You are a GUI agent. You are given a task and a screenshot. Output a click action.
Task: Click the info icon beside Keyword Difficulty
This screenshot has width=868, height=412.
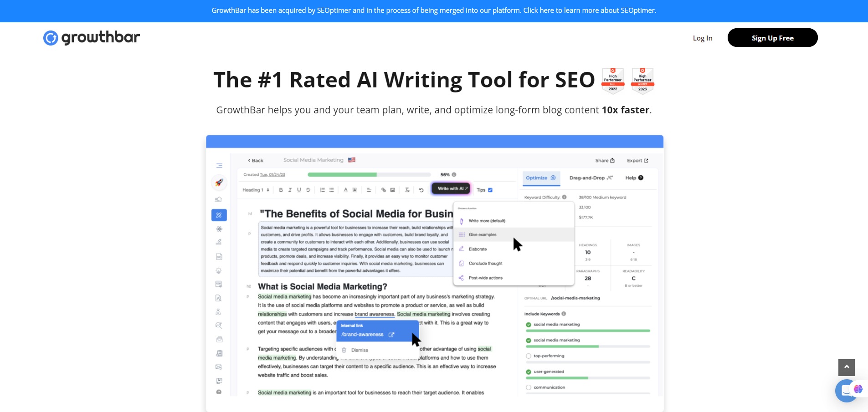[x=564, y=197]
